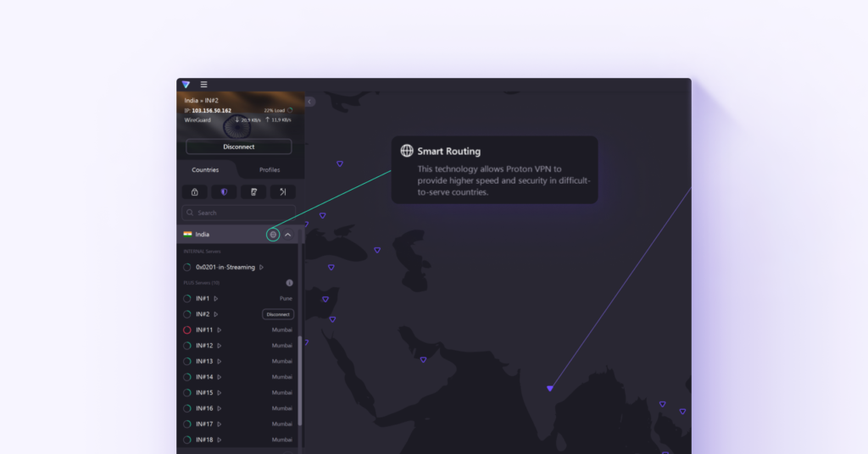Select server 0x0201-in-Streaming
The height and width of the screenshot is (454, 868).
pyautogui.click(x=225, y=268)
